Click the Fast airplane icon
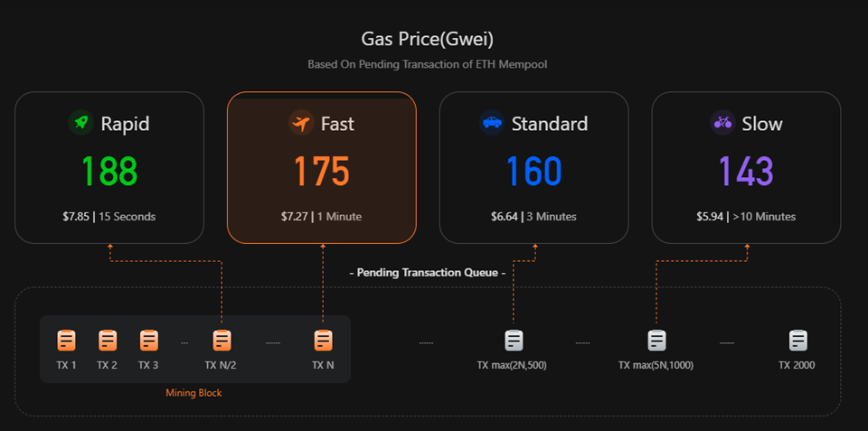Viewport: 868px width, 431px height. 301,123
